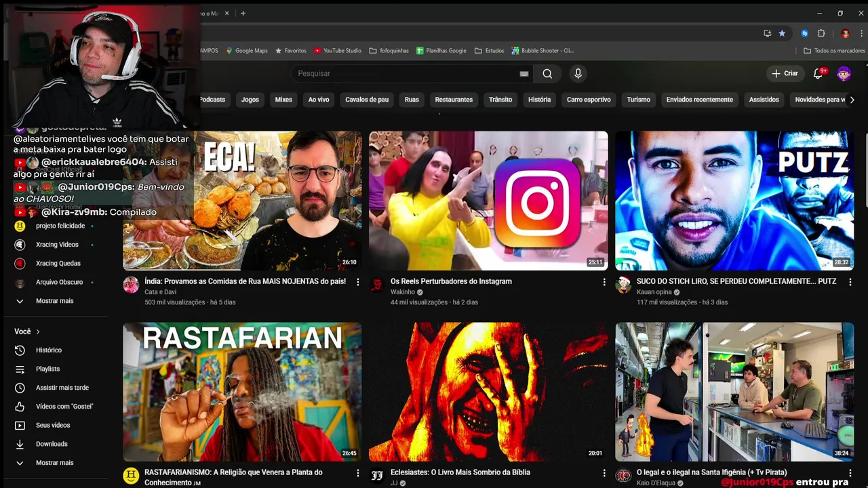Open video title SUCO DO STICH LIRO

(736, 281)
